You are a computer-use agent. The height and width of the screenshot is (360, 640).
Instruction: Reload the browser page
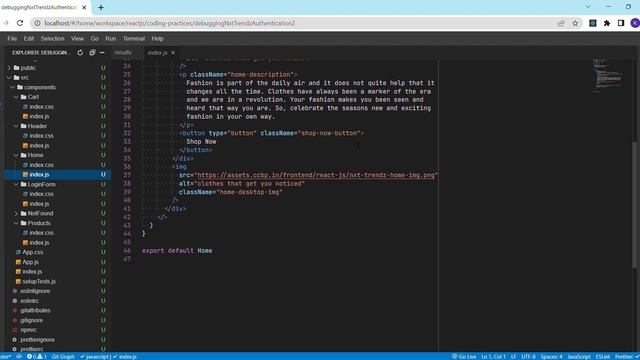coord(20,23)
